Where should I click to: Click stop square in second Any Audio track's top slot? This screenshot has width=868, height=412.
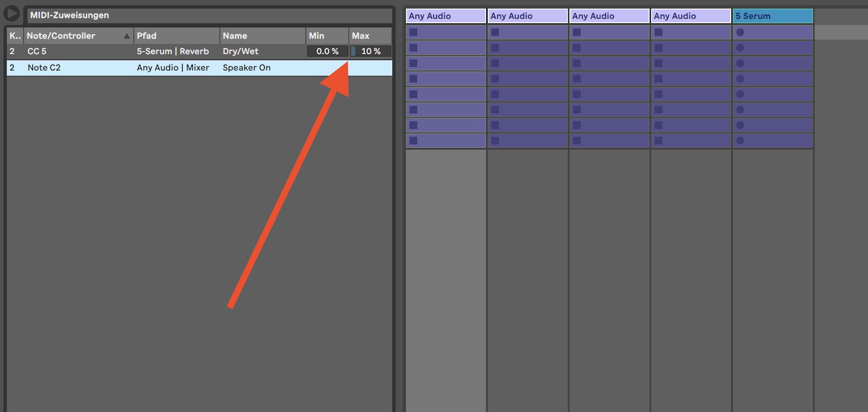[495, 32]
